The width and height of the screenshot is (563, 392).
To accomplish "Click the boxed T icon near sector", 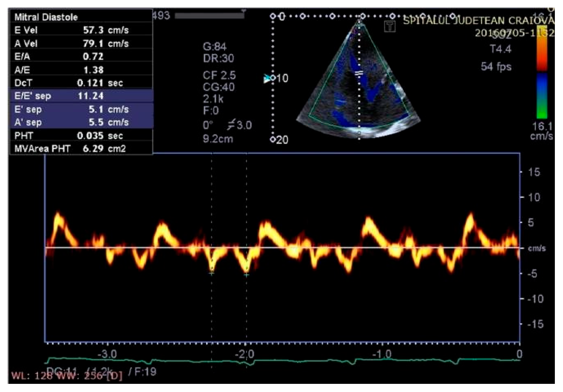I will click(x=390, y=27).
